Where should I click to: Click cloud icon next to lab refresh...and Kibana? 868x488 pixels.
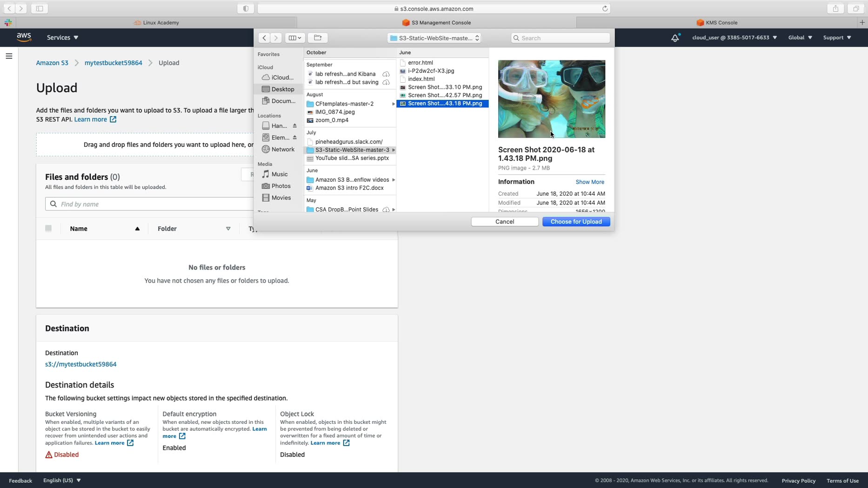pyautogui.click(x=386, y=74)
